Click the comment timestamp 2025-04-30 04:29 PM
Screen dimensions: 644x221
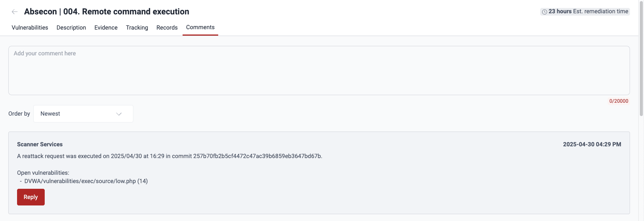[x=591, y=144]
